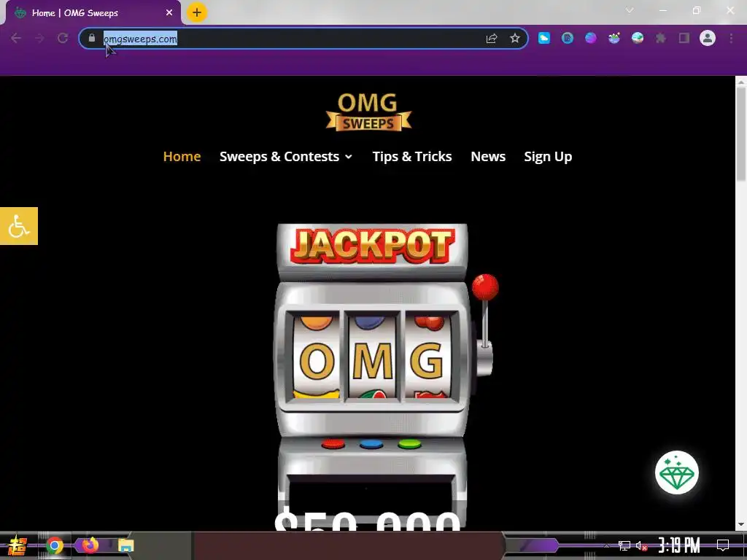Open the Chrome three-dot menu
Image resolution: width=747 pixels, height=560 pixels.
click(x=731, y=38)
